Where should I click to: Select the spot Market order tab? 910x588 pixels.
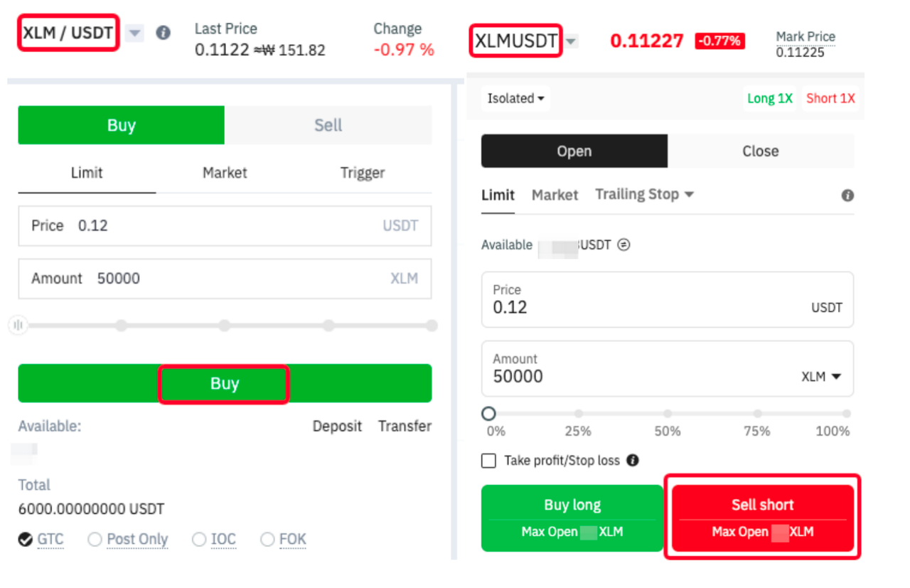(225, 173)
